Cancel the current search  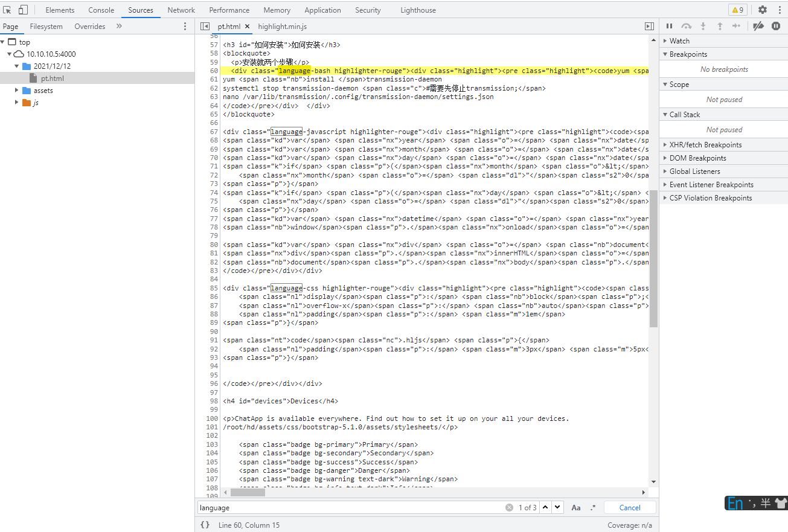pos(630,507)
